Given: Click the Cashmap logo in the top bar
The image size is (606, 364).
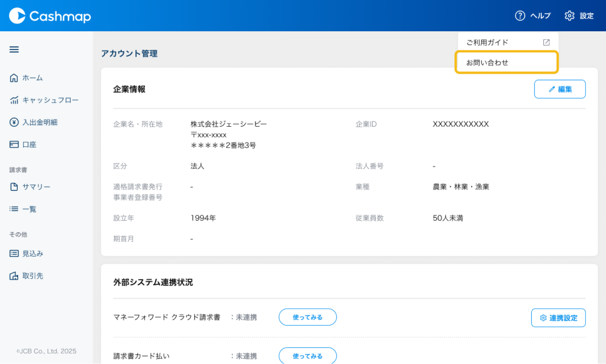Looking at the screenshot, I should [x=49, y=16].
